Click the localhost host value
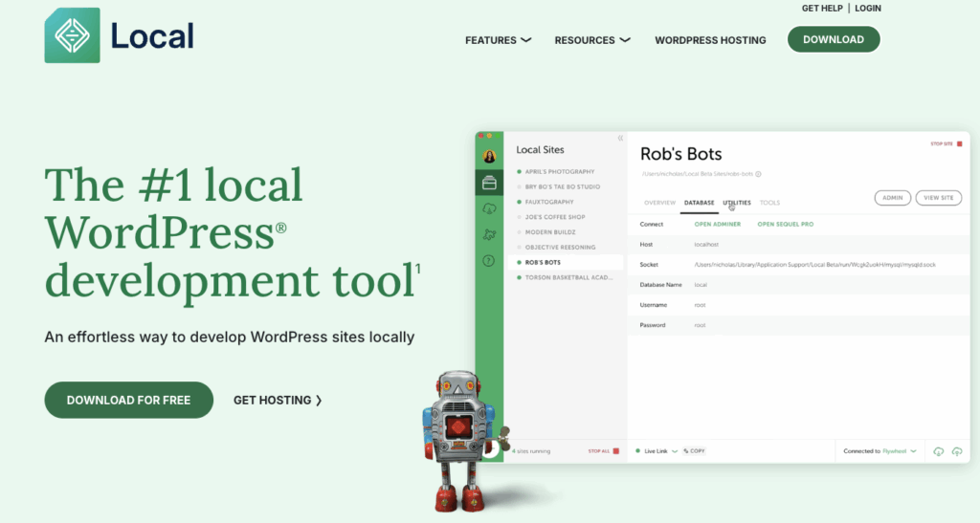980x523 pixels. point(706,245)
